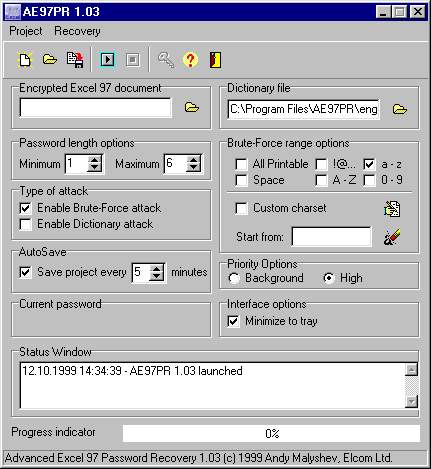Decrease the Minimum password length

point(95,168)
